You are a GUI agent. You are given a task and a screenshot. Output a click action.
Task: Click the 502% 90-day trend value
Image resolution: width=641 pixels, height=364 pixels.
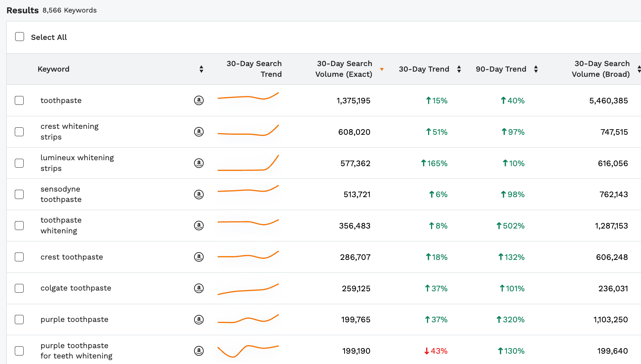pos(511,226)
